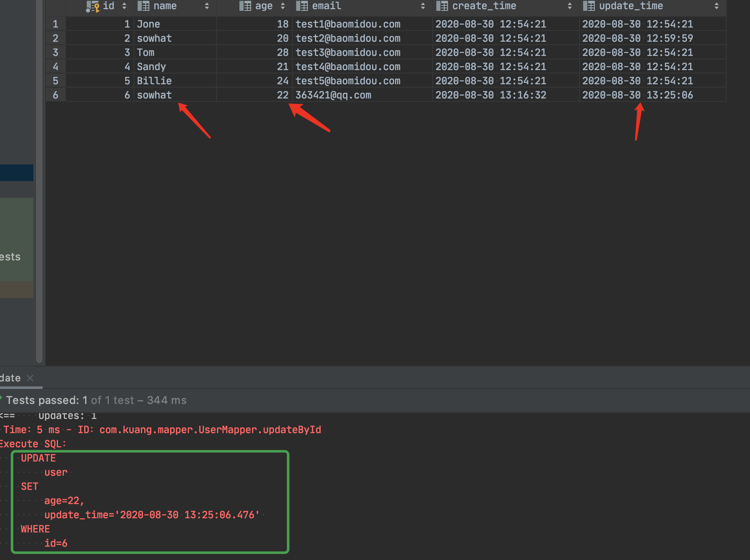Screen dimensions: 750x560
Task: Select the age cell with value 24
Action: click(x=254, y=81)
